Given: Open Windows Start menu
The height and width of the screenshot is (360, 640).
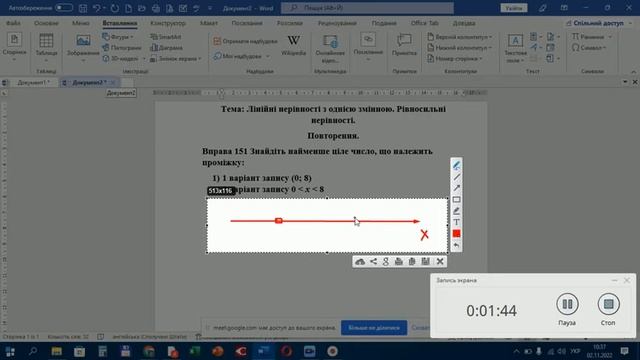Looking at the screenshot, I should (10, 351).
